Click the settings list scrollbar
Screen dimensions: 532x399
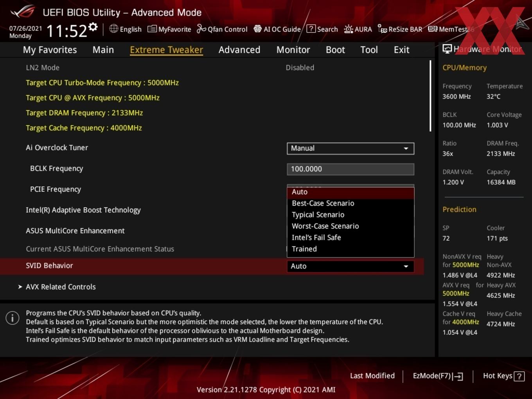click(x=430, y=96)
